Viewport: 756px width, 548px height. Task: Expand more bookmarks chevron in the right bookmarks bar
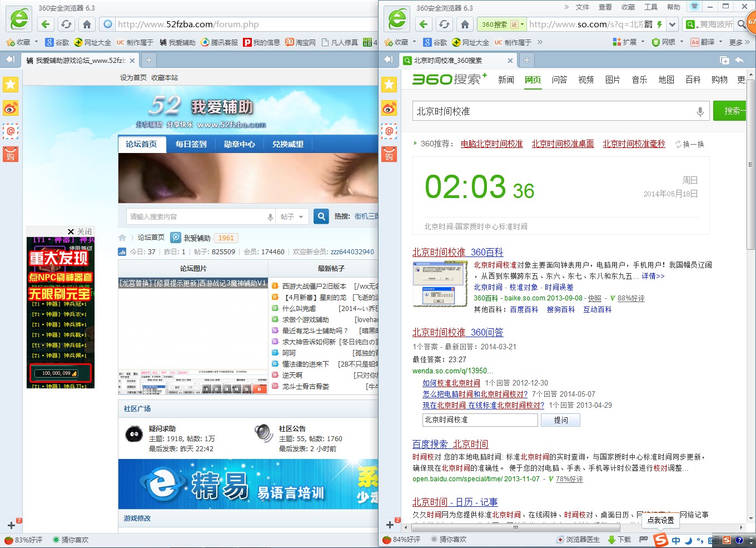tap(540, 42)
